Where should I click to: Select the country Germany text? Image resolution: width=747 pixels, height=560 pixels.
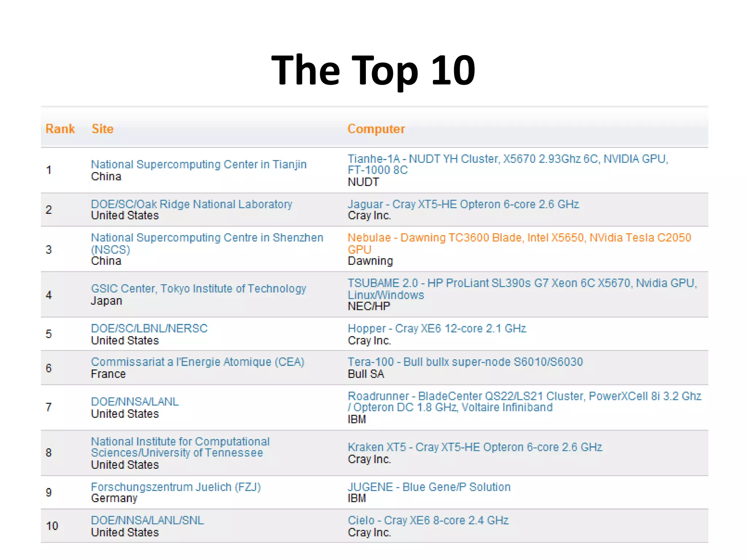[114, 498]
